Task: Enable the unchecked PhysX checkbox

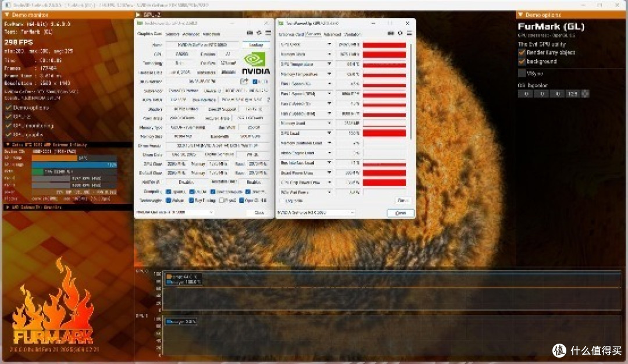Action: click(x=221, y=200)
